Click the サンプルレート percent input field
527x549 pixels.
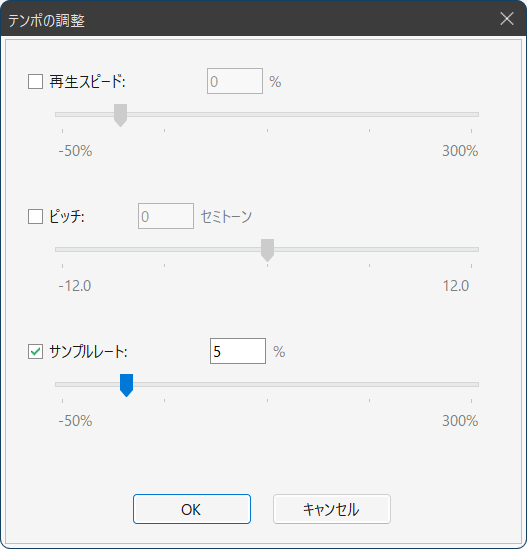tap(238, 351)
